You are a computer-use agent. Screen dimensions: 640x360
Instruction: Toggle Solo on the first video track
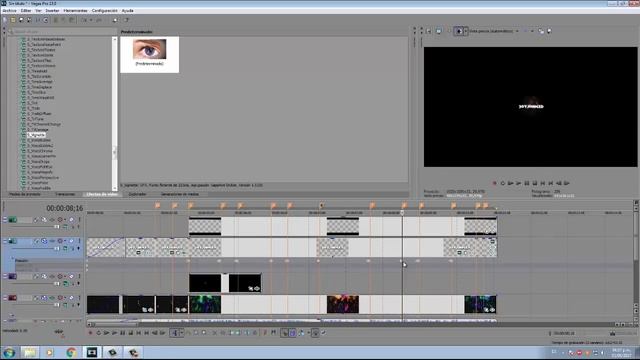[80, 220]
